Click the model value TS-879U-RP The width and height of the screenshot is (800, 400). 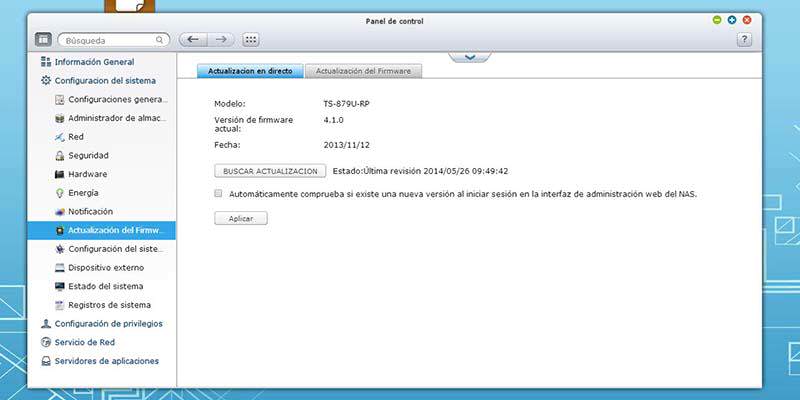click(x=346, y=104)
